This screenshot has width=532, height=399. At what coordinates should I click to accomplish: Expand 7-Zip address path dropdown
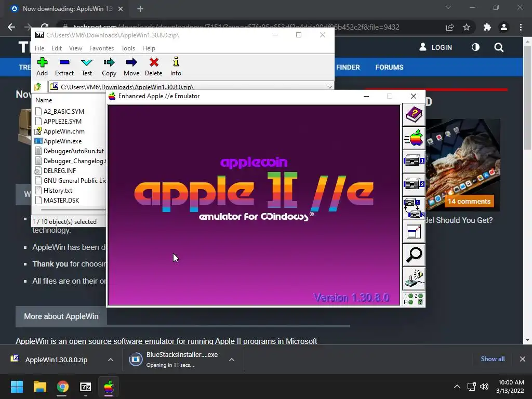click(x=329, y=87)
